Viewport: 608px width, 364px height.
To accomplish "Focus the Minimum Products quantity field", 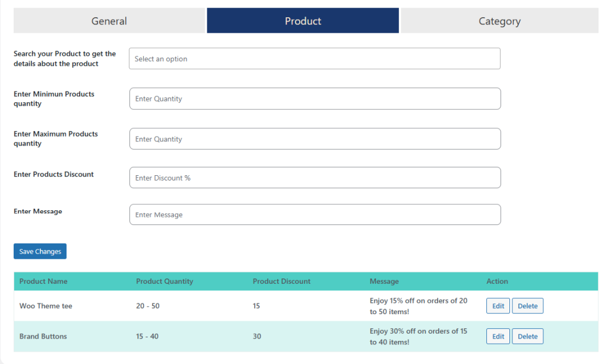I will [315, 99].
